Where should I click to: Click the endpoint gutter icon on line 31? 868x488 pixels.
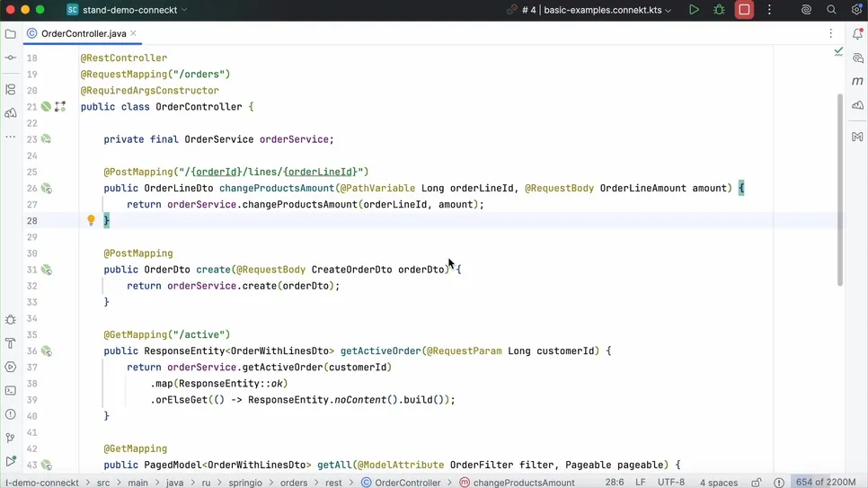coord(47,270)
